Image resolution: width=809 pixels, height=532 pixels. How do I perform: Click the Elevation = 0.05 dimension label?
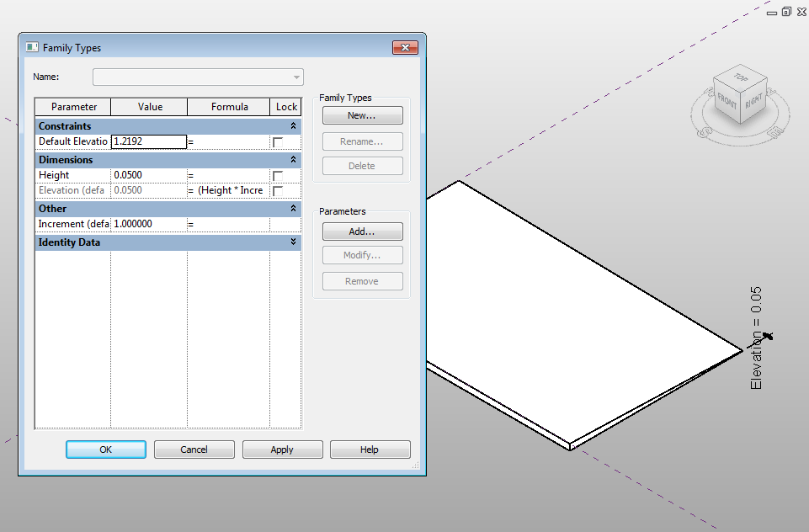756,338
